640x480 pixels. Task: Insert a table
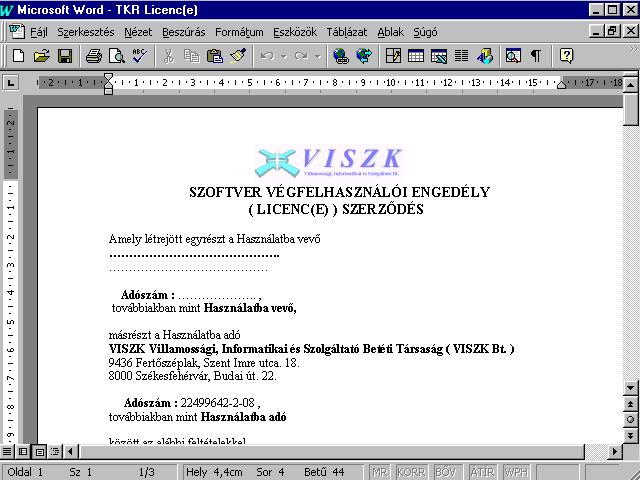coord(416,56)
